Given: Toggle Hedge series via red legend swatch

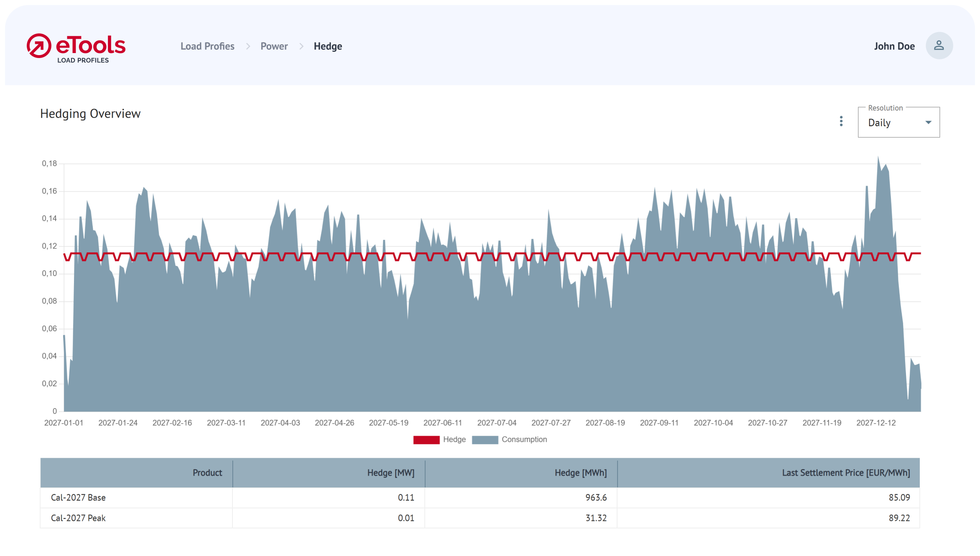Looking at the screenshot, I should [426, 440].
